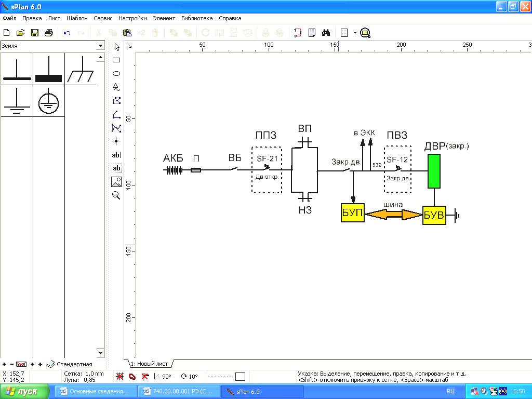532x399 pixels.
Task: Select the connection node tool
Action: tap(116, 141)
